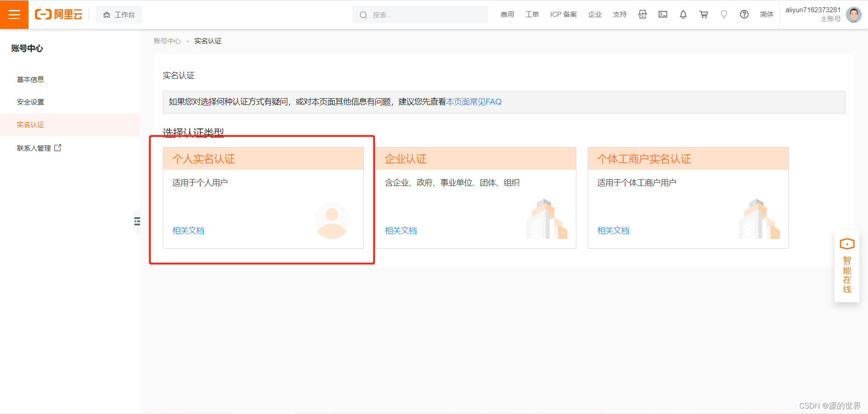The image size is (868, 414).
Task: Open the 工作台 workbench button
Action: pyautogui.click(x=119, y=14)
